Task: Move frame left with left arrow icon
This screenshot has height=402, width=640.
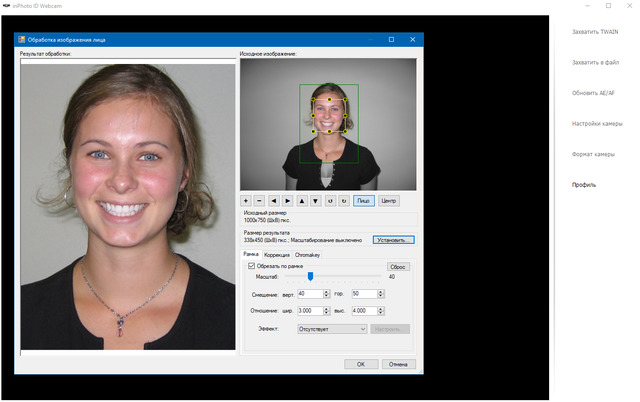Action: tap(274, 200)
